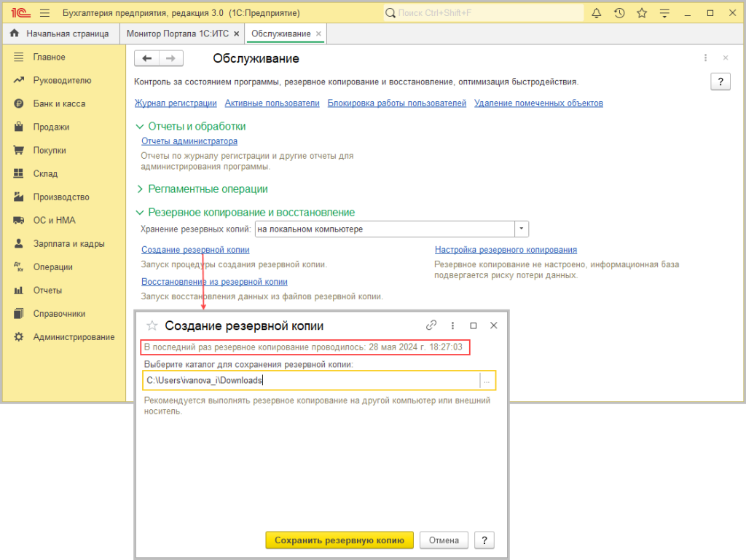Collapse the Отчеты и обработки section

click(139, 127)
